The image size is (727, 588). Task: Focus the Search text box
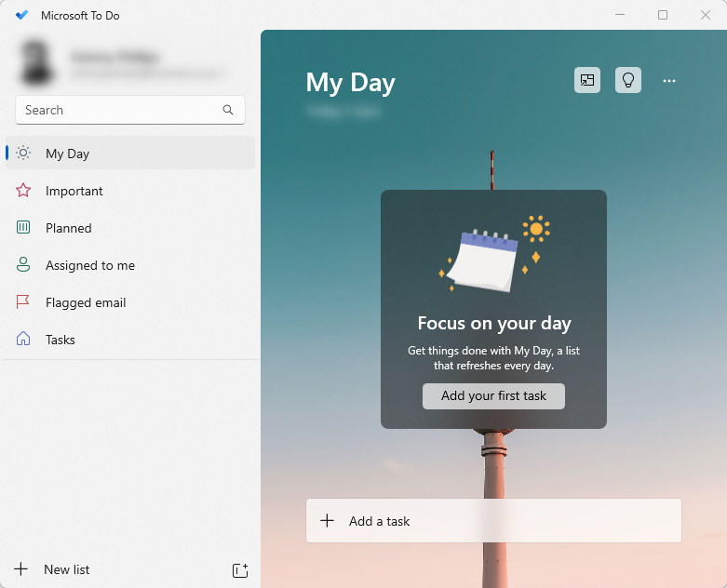coord(121,110)
